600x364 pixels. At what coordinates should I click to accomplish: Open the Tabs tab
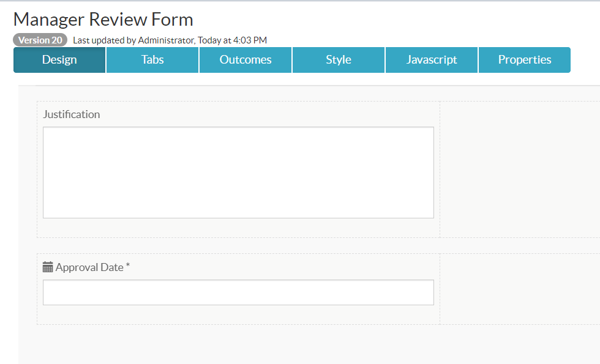point(152,59)
